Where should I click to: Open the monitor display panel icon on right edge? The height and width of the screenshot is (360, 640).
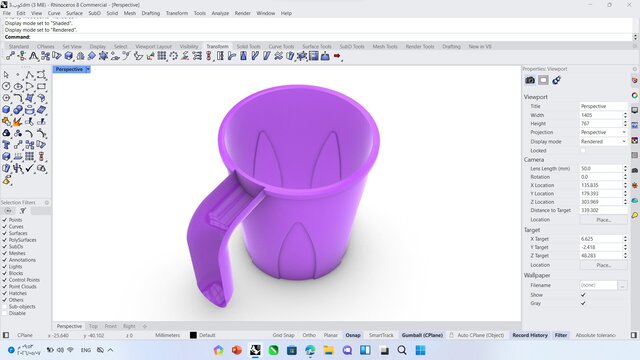(x=634, y=110)
